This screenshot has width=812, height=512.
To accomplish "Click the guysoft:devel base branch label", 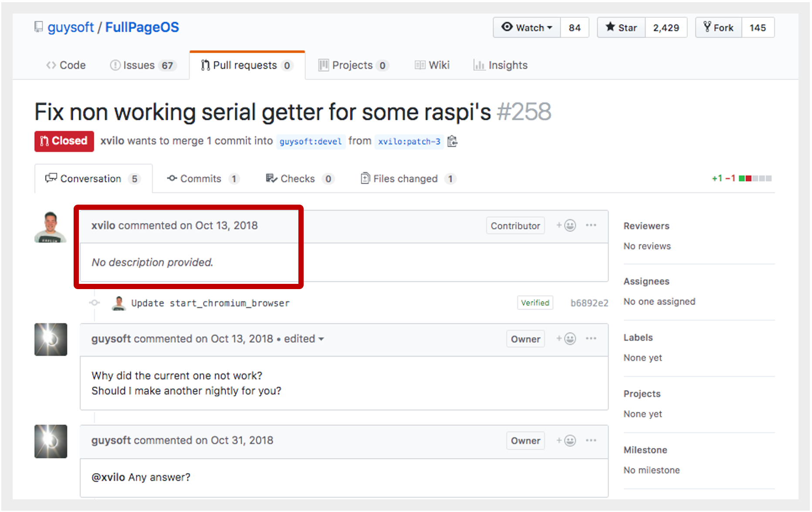I will 311,141.
